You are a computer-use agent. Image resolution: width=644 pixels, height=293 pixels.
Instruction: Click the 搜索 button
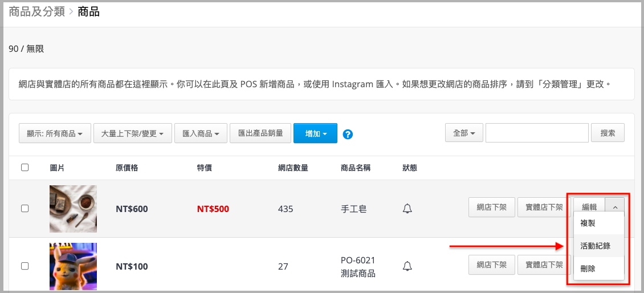[x=608, y=133]
